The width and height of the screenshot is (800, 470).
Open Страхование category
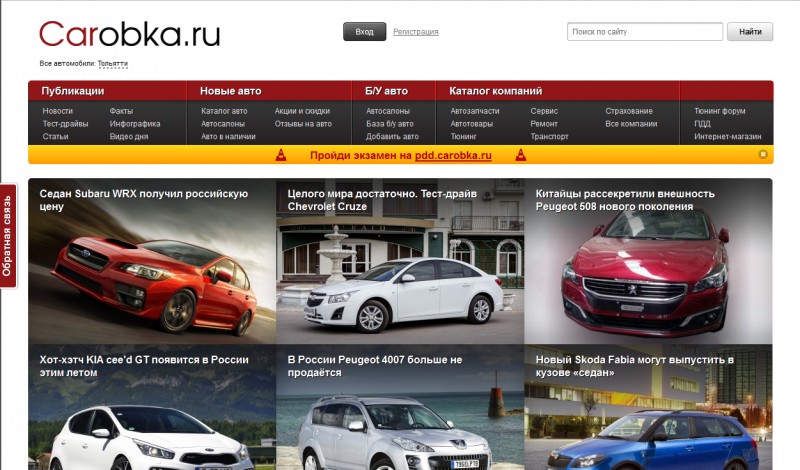pyautogui.click(x=629, y=111)
